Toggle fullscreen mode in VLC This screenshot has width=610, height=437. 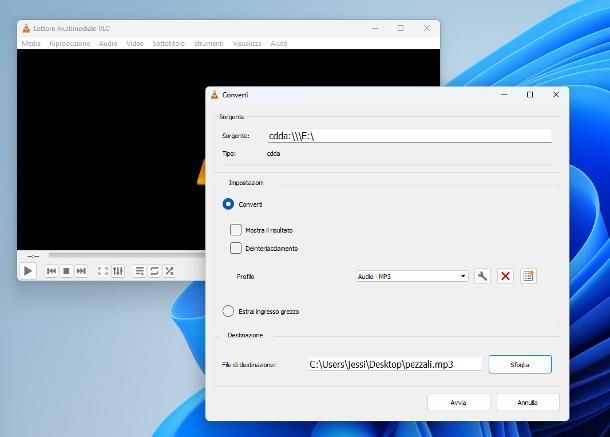103,271
